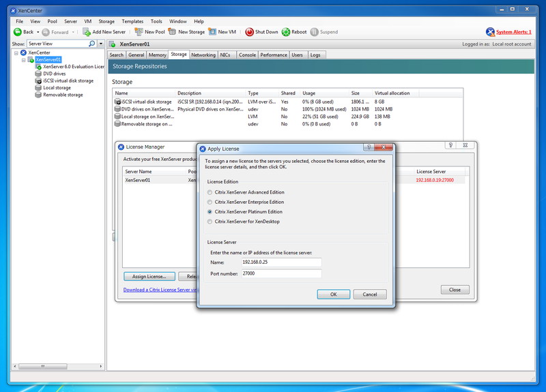Open the Storage menu
The width and height of the screenshot is (546, 392).
[x=106, y=21]
